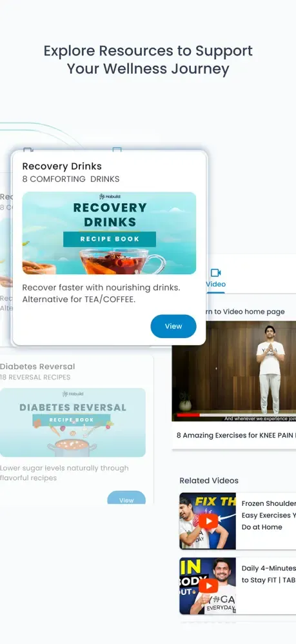Viewport: 296px width, 644px height.
Task: Click View button on Recovery Drinks card
Action: click(x=173, y=326)
